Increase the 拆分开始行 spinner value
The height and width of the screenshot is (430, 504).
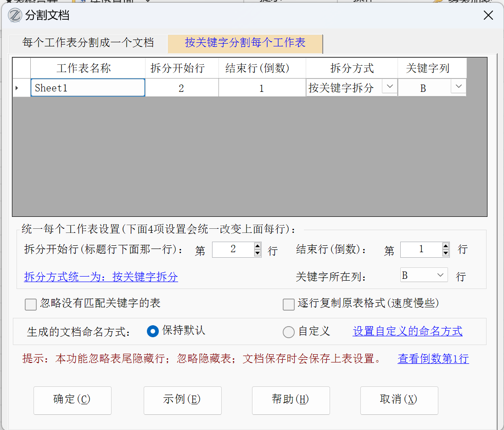coord(258,246)
